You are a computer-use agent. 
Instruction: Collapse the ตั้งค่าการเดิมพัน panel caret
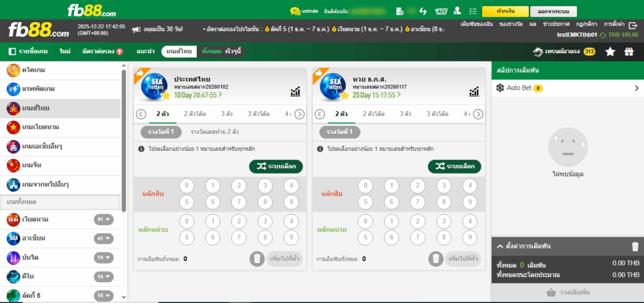tap(500, 246)
